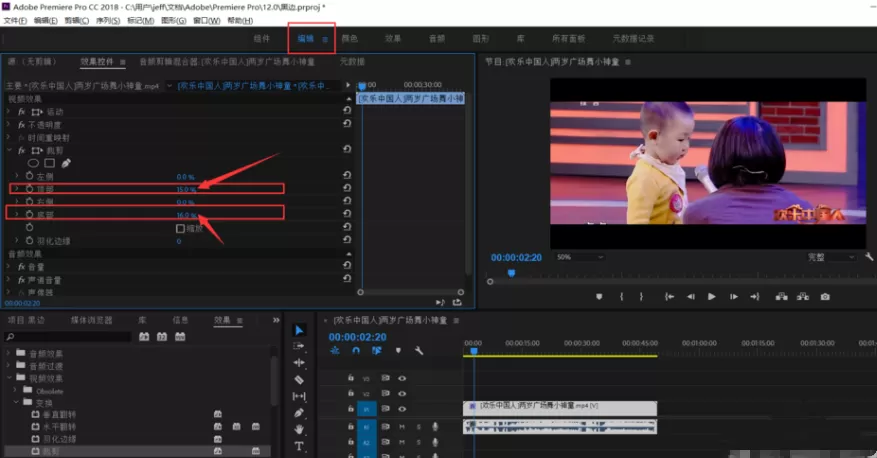Reset the bottom crop parameter

pos(347,214)
